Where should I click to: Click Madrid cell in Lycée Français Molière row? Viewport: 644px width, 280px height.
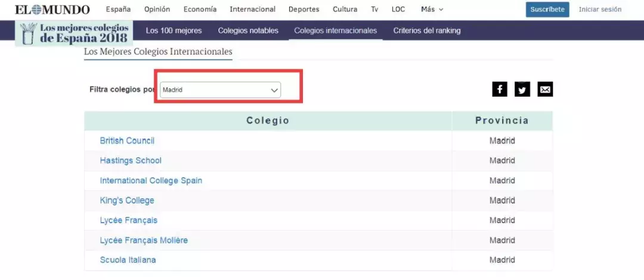tap(502, 240)
